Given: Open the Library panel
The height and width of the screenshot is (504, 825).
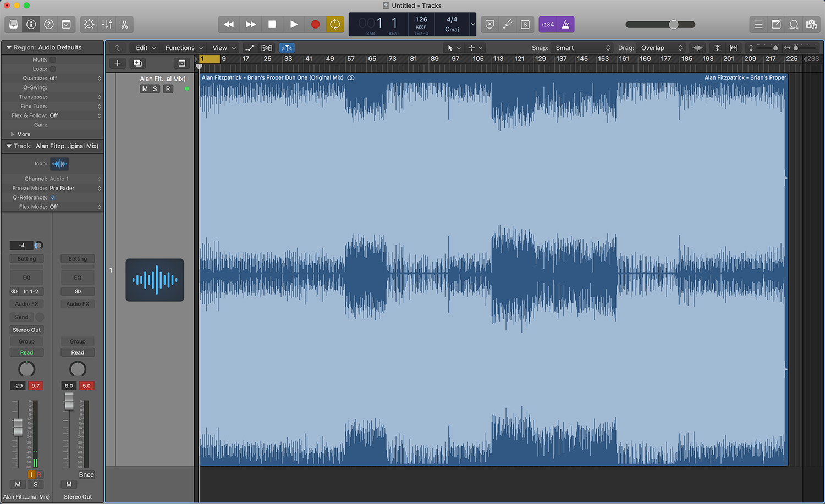Looking at the screenshot, I should tap(13, 24).
